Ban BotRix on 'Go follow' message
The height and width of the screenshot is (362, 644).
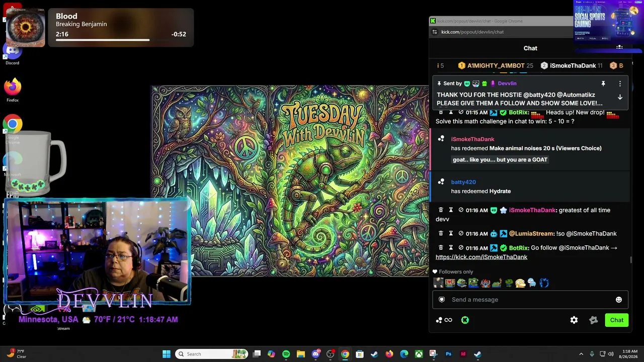tap(461, 247)
